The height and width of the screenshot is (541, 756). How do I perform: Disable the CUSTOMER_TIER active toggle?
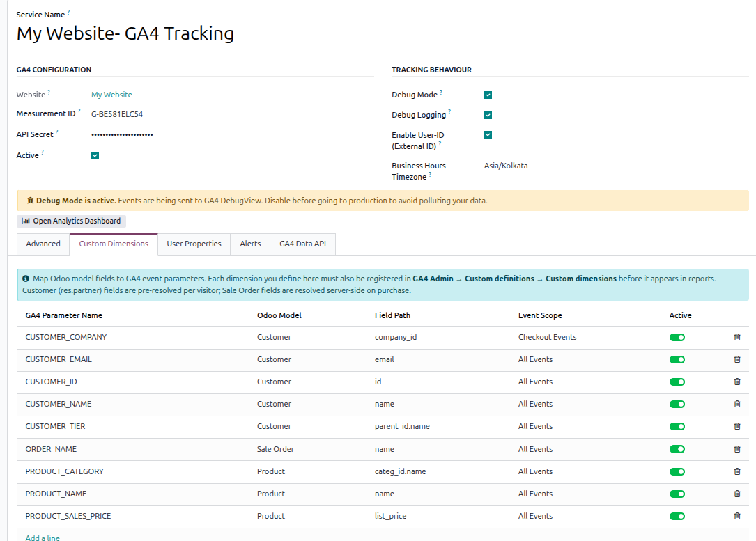click(x=677, y=426)
